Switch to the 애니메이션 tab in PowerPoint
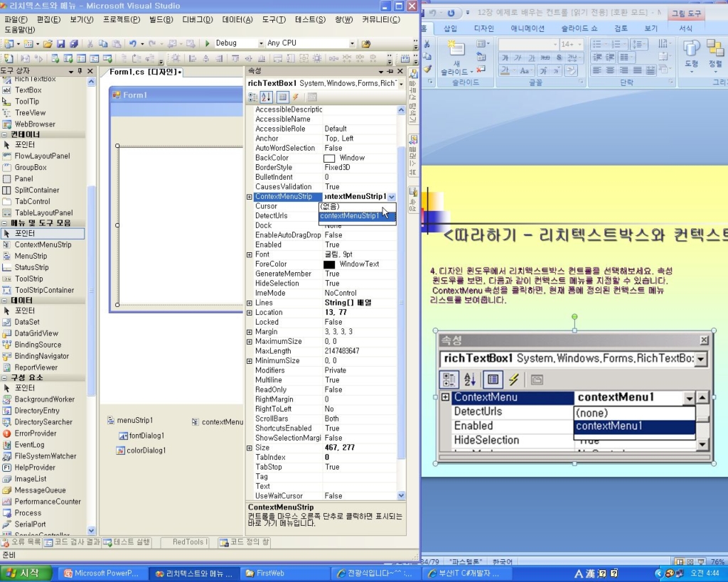Viewport: 728px width, 582px height. coord(528,28)
